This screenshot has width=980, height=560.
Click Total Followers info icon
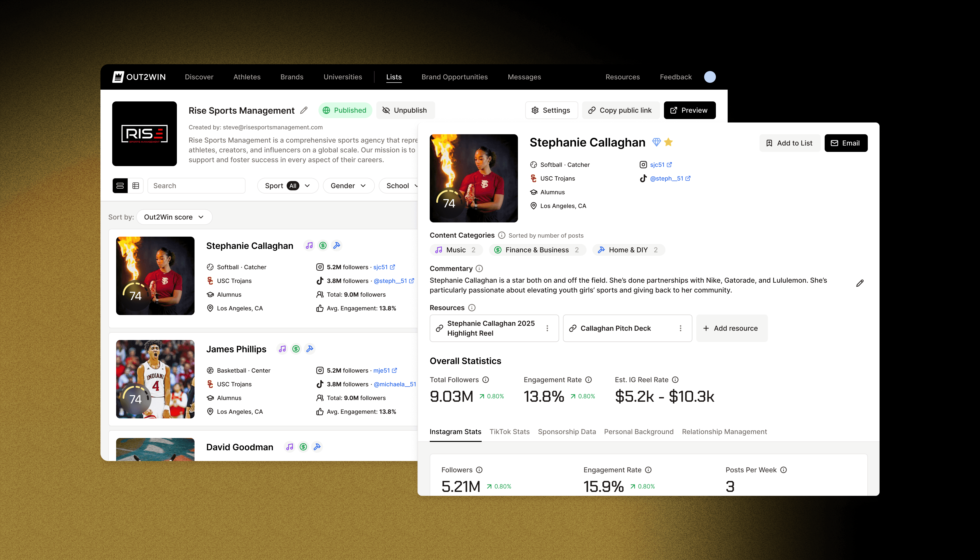tap(486, 380)
